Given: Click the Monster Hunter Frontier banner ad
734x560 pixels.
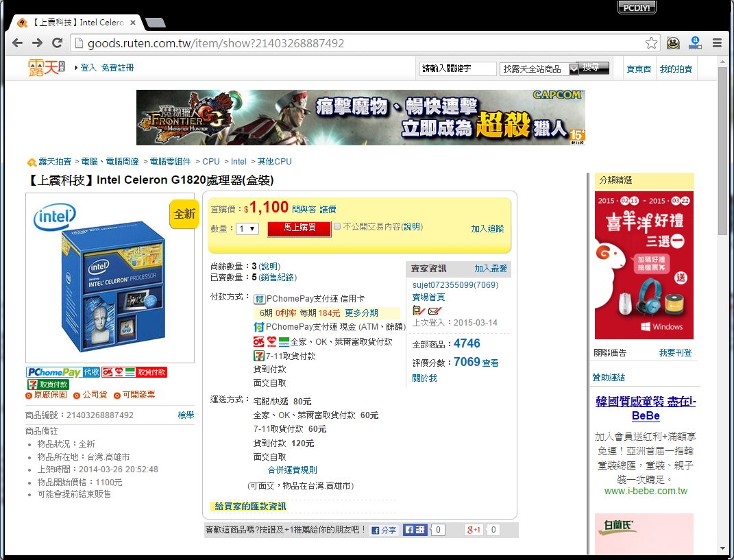Looking at the screenshot, I should 360,117.
